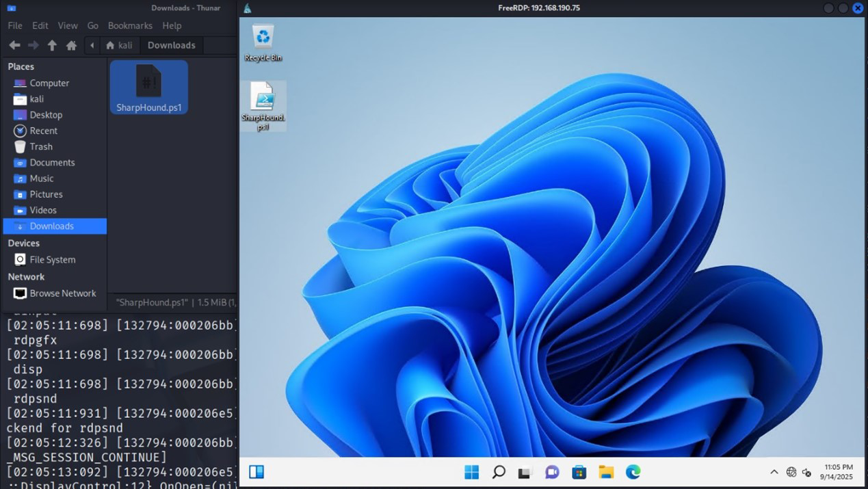Select Trash in Places sidebar
This screenshot has height=489, width=868.
coord(41,146)
